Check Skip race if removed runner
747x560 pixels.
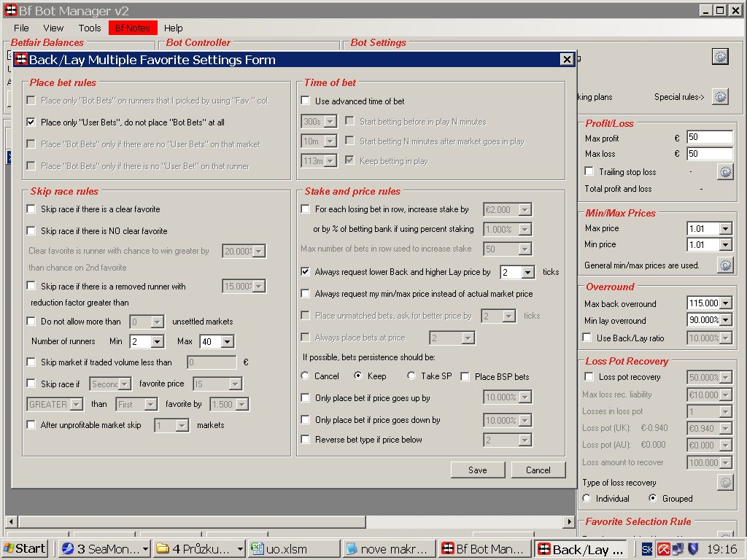(x=31, y=285)
